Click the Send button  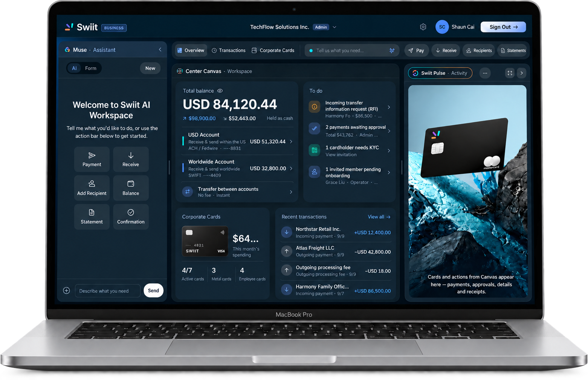153,291
